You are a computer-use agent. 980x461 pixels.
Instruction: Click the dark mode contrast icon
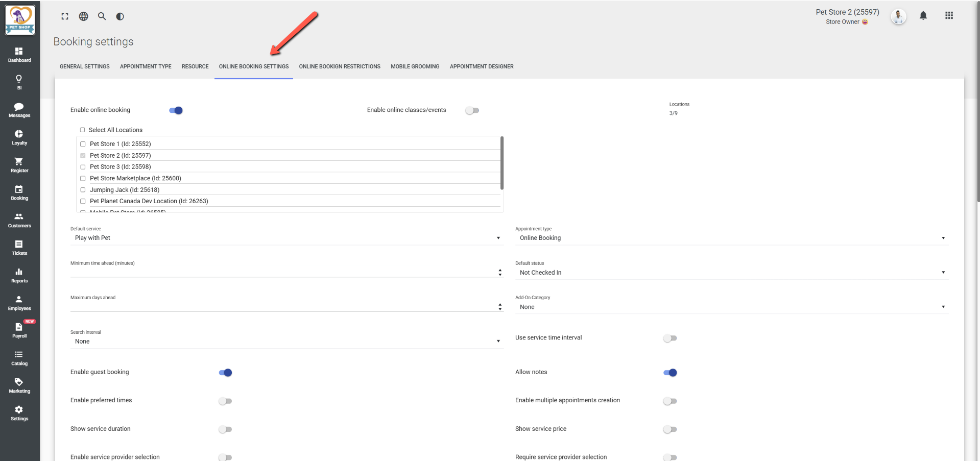[120, 16]
